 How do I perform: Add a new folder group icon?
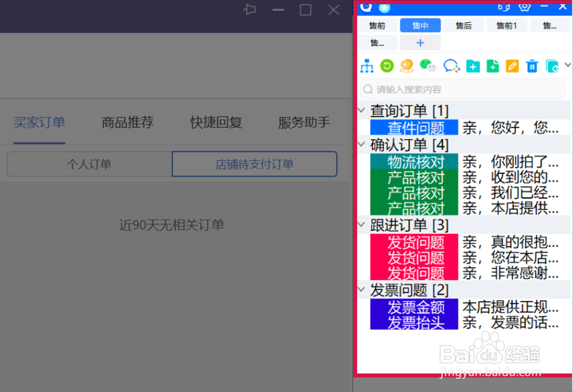473,67
